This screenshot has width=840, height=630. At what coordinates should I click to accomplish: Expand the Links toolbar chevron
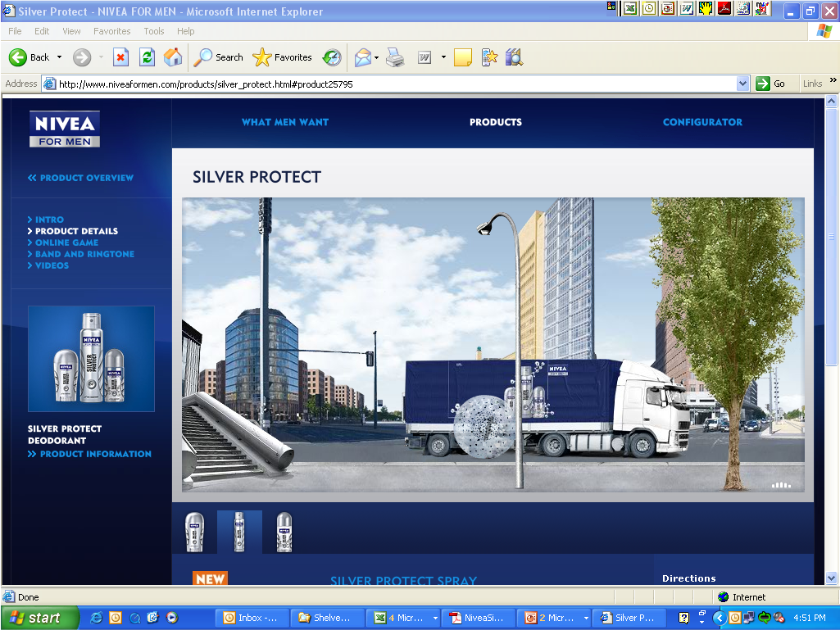coord(833,80)
